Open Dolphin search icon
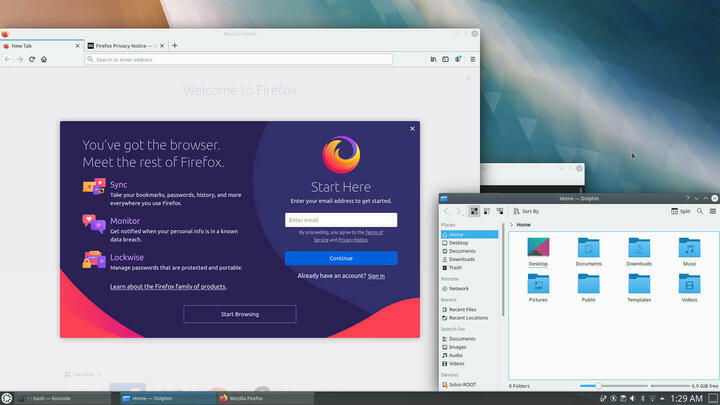This screenshot has width=720, height=405. pyautogui.click(x=700, y=211)
